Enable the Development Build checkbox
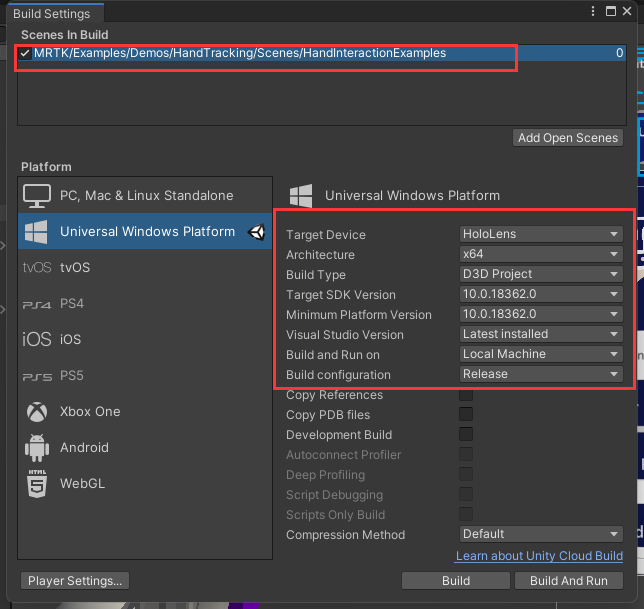The width and height of the screenshot is (644, 609). pyautogui.click(x=466, y=434)
